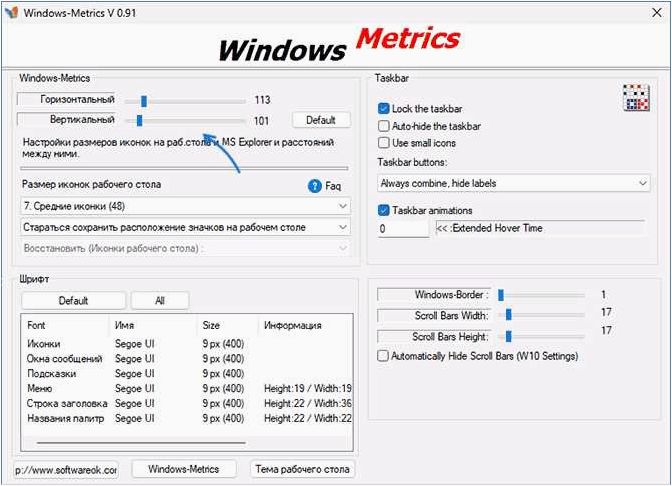Enable Use small icons
This screenshot has width=672, height=486.
tap(384, 143)
